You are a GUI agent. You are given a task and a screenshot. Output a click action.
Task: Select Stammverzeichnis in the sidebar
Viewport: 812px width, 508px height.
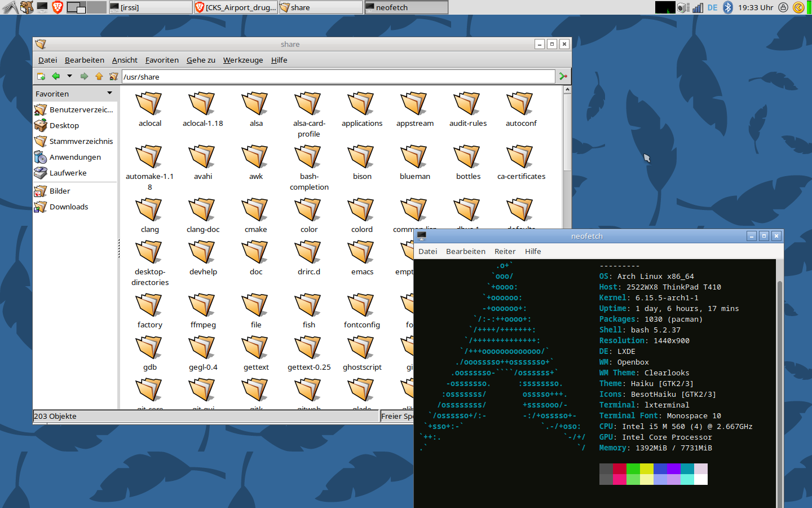pos(74,141)
